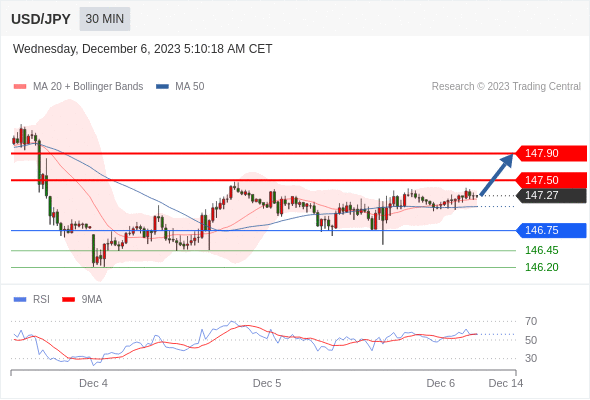
Task: Click the green 146.45 support label
Action: [x=542, y=250]
